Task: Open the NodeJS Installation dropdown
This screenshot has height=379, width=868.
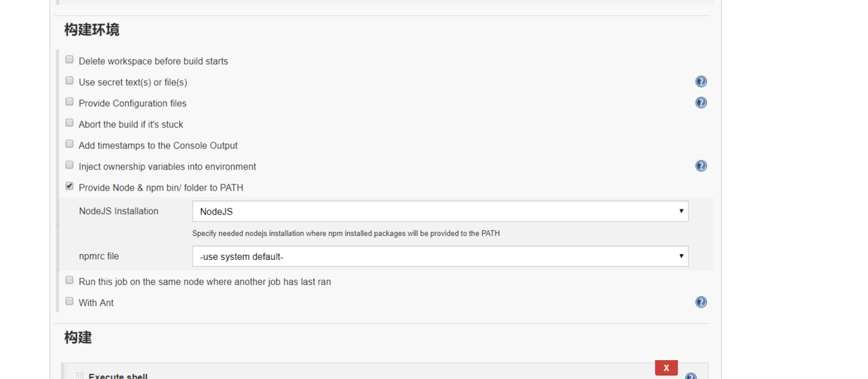Action: point(440,212)
